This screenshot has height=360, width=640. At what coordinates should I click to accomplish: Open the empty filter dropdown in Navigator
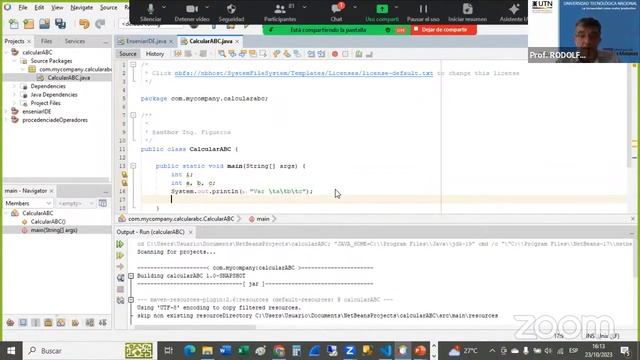[x=75, y=203]
